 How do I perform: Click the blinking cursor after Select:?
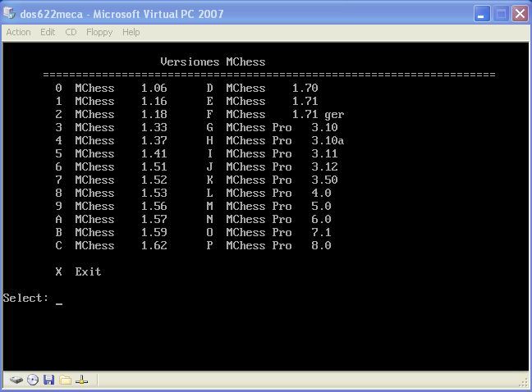click(x=59, y=304)
